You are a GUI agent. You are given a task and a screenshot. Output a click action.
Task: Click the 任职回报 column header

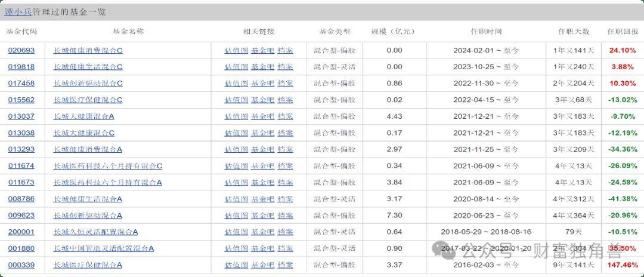point(623,32)
